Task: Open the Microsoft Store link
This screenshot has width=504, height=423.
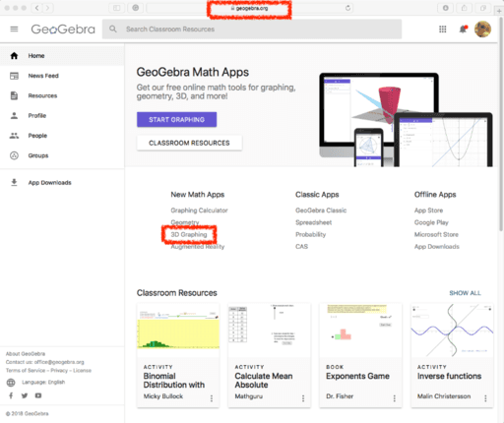Action: click(436, 234)
